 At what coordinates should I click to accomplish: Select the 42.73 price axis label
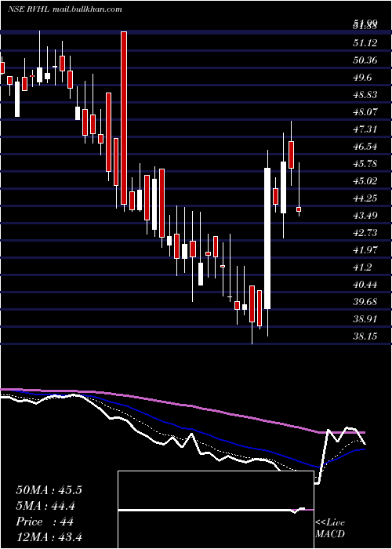pos(365,232)
